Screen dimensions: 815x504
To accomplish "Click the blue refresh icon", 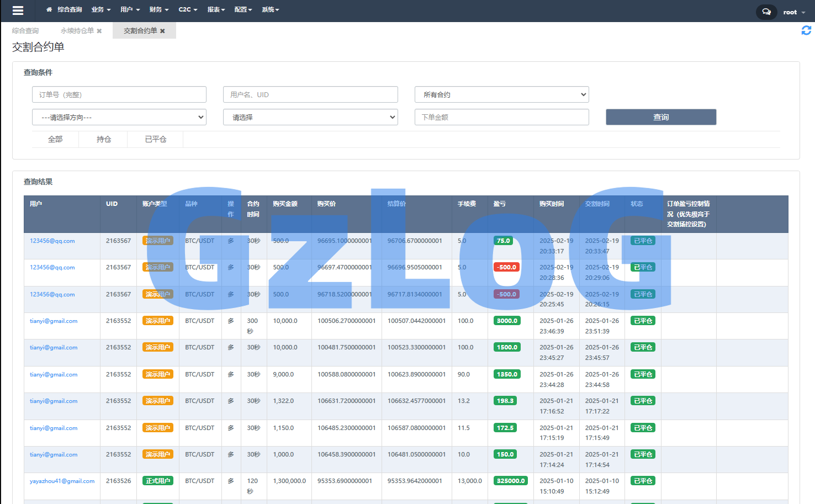I will click(806, 30).
